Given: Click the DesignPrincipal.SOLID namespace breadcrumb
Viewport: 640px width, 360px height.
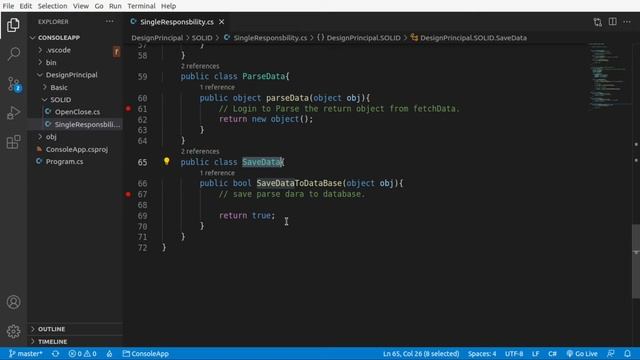Looking at the screenshot, I should (x=359, y=38).
